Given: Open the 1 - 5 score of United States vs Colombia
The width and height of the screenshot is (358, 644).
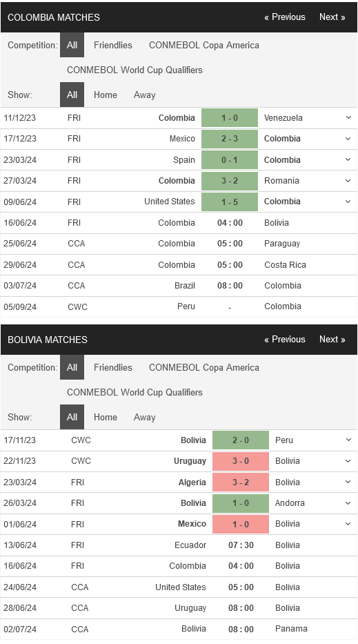Looking at the screenshot, I should [x=230, y=202].
